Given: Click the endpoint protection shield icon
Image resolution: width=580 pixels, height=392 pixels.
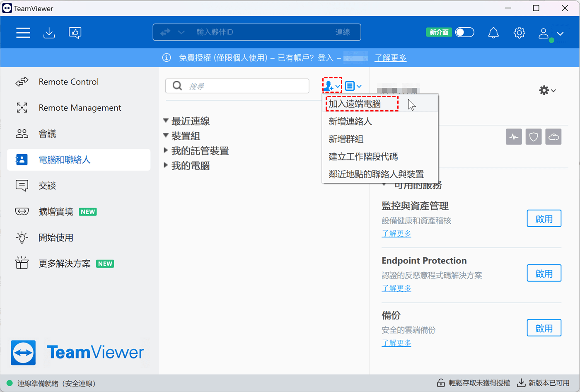Looking at the screenshot, I should pyautogui.click(x=534, y=137).
